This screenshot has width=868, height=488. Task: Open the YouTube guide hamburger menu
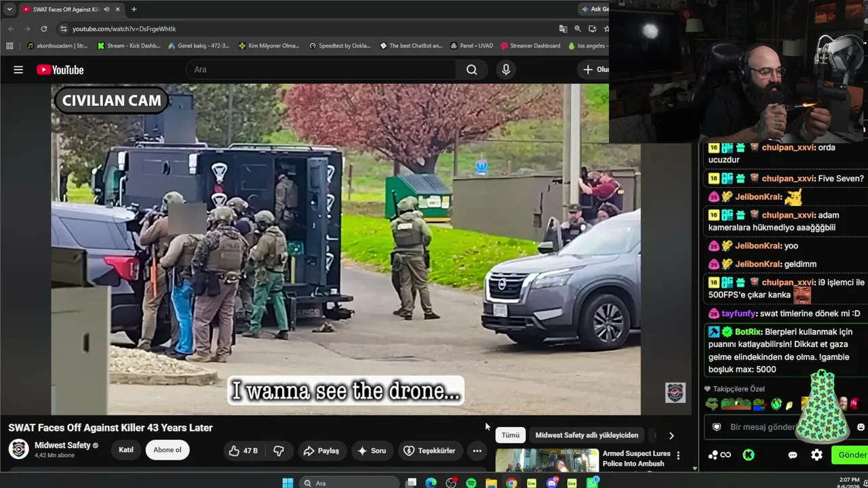click(x=18, y=70)
